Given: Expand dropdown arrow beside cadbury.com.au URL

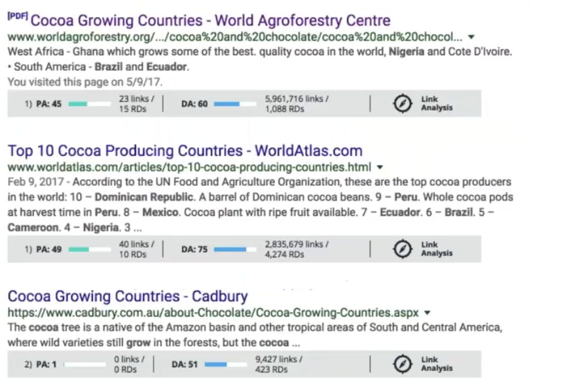Looking at the screenshot, I should [x=427, y=313].
